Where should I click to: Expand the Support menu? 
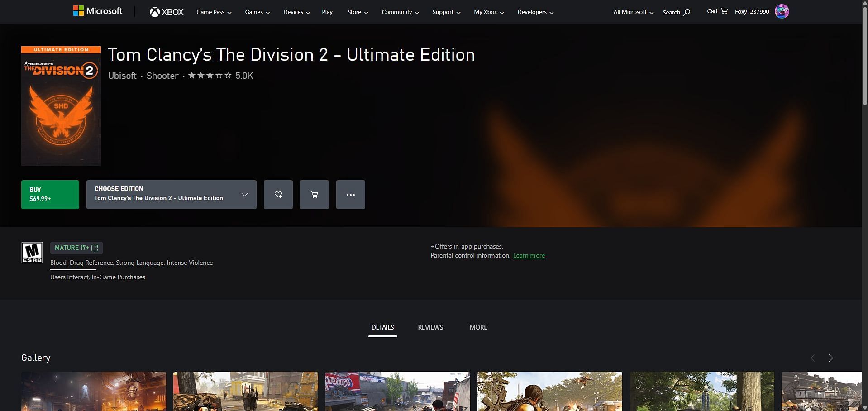tap(447, 12)
